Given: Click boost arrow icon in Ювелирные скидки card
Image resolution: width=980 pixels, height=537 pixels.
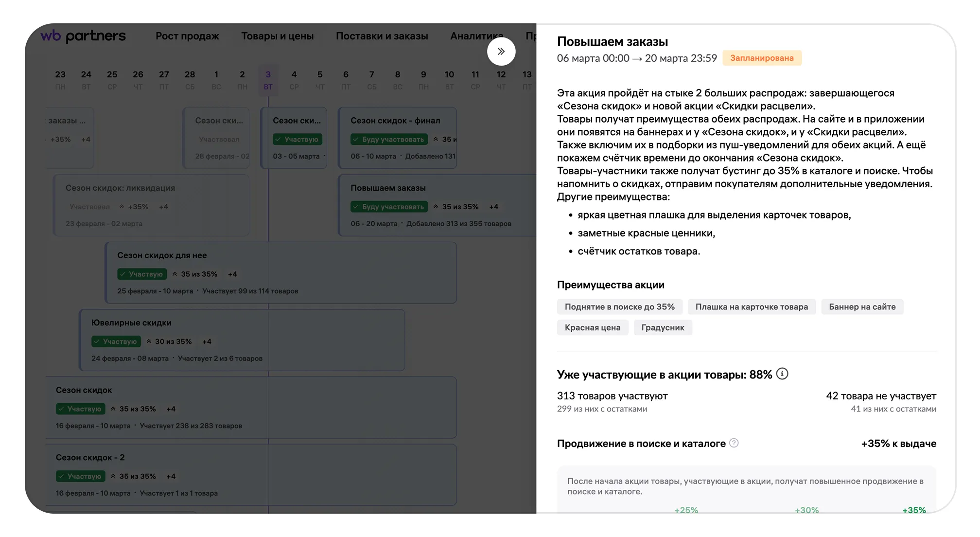Looking at the screenshot, I should 149,341.
